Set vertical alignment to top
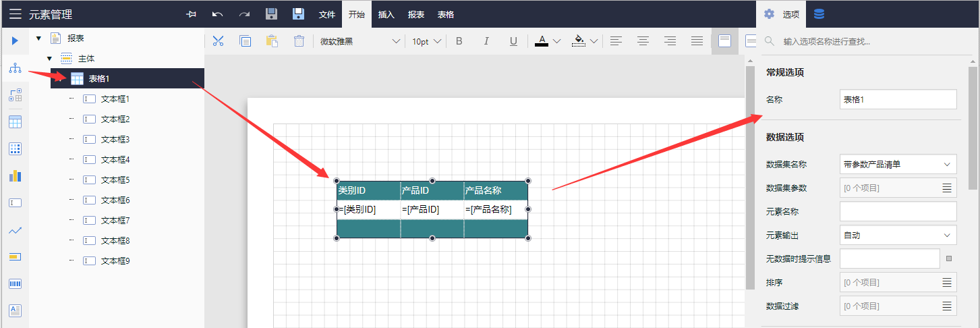The image size is (980, 328). tap(724, 41)
